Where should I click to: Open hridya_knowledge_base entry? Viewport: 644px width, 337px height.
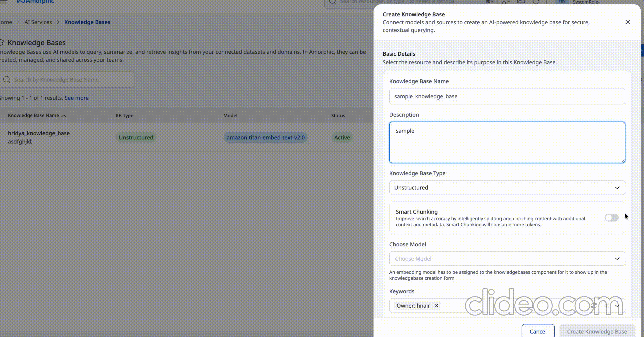[x=39, y=133]
